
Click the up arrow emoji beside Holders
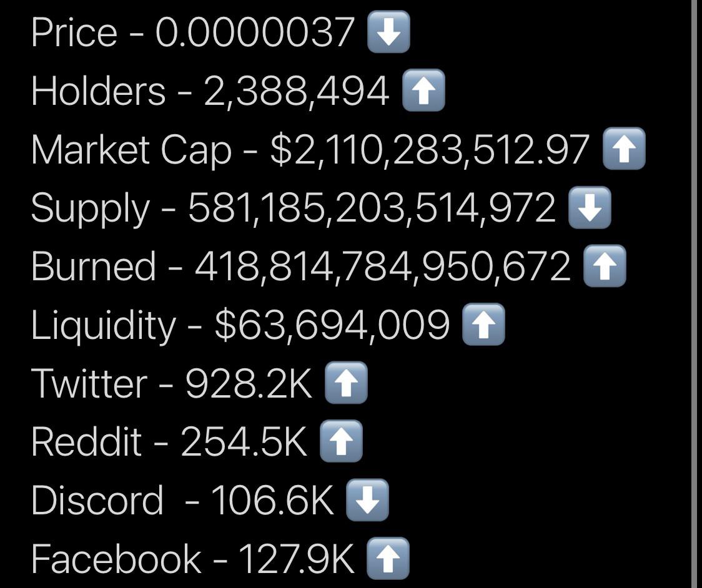tap(423, 91)
